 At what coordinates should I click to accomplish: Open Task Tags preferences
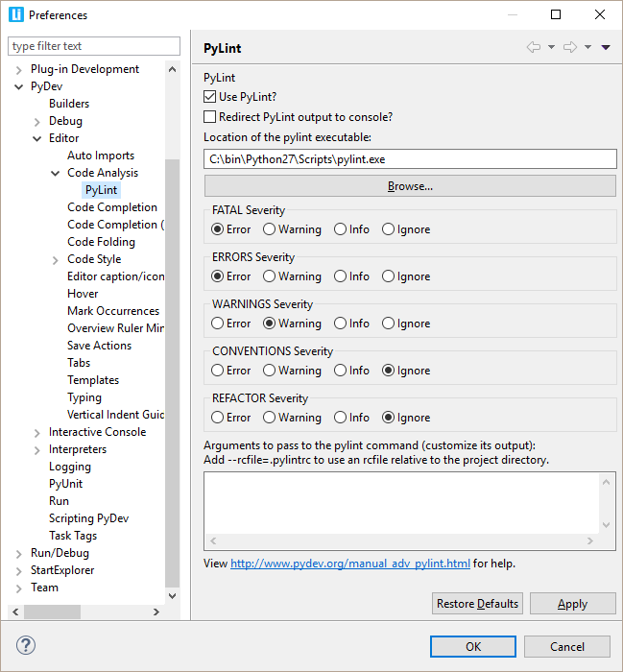point(73,536)
